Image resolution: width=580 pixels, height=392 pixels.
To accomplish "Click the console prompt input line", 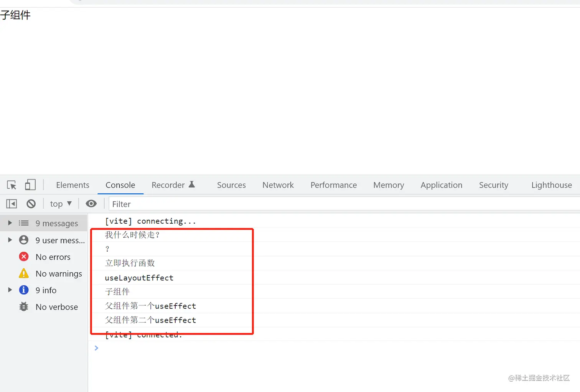I will coord(334,348).
